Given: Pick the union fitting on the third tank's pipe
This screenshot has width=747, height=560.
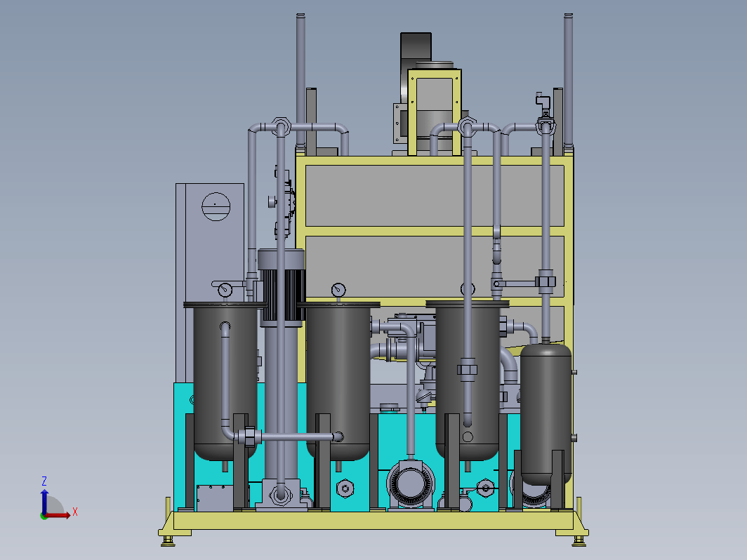Looking at the screenshot, I should (x=467, y=370).
